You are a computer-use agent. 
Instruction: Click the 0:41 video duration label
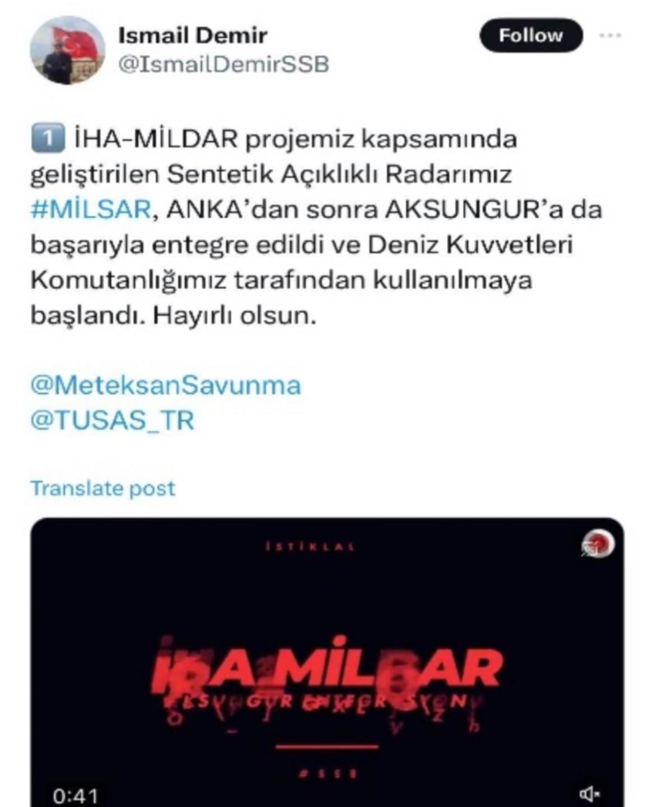coord(76,796)
